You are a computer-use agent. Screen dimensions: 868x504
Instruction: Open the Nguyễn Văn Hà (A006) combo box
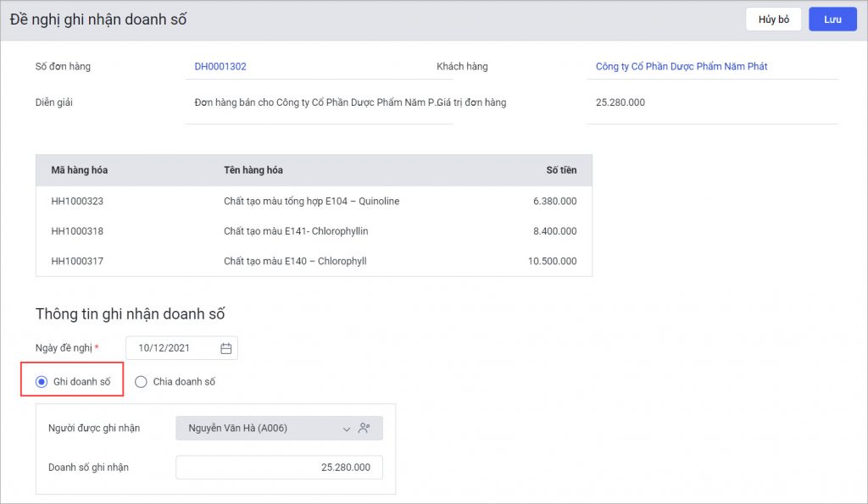coord(279,429)
